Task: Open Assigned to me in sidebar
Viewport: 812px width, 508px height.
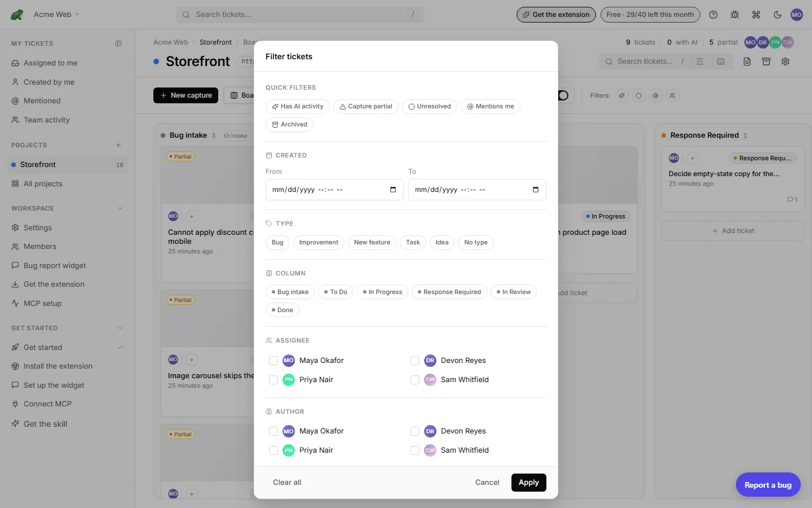Action: pyautogui.click(x=68, y=63)
